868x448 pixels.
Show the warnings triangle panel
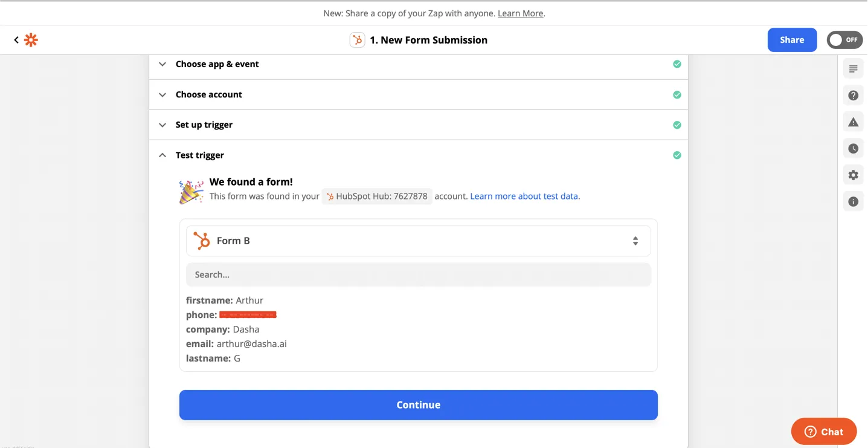(853, 122)
